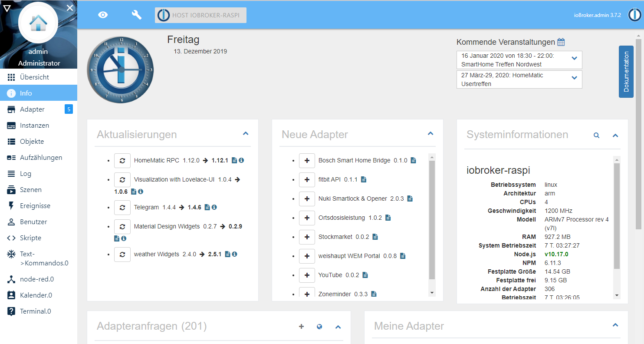Open readme document for Nuki Smartlock adapter
The height and width of the screenshot is (344, 644).
click(410, 198)
